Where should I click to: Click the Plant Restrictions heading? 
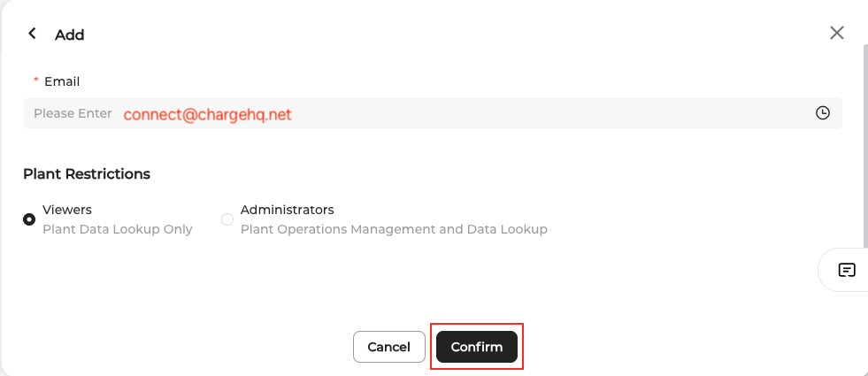click(x=87, y=173)
